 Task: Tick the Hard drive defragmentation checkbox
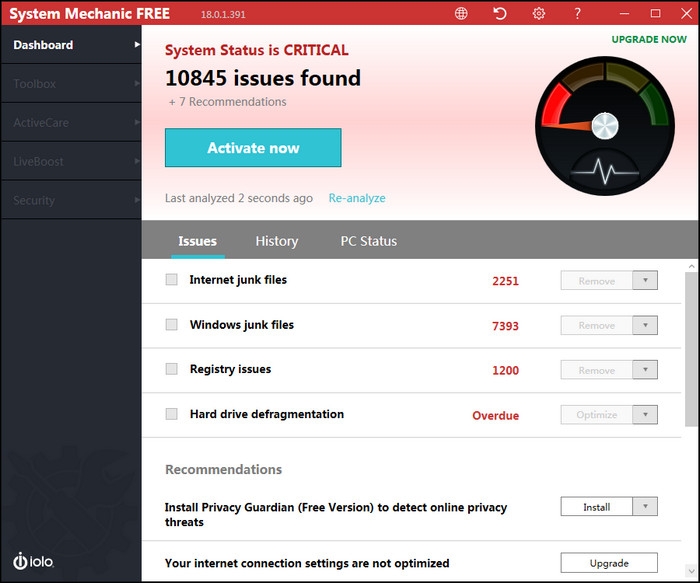pos(171,414)
